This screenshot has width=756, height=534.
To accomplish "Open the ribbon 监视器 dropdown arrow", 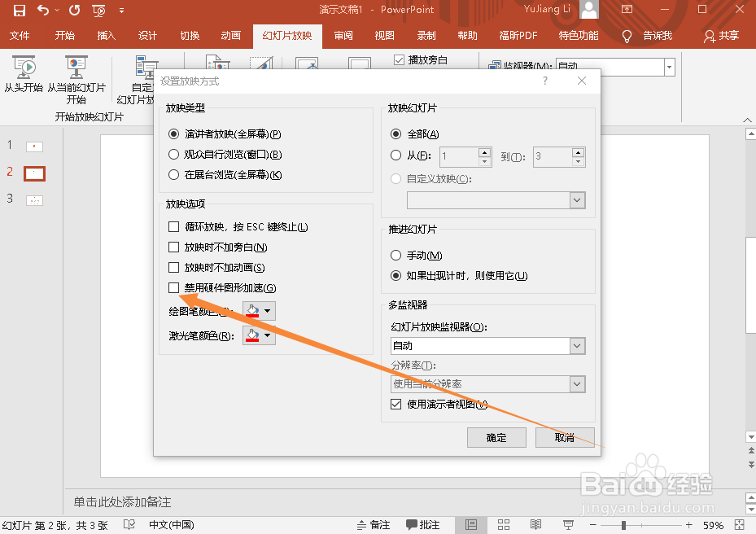I will pyautogui.click(x=669, y=67).
